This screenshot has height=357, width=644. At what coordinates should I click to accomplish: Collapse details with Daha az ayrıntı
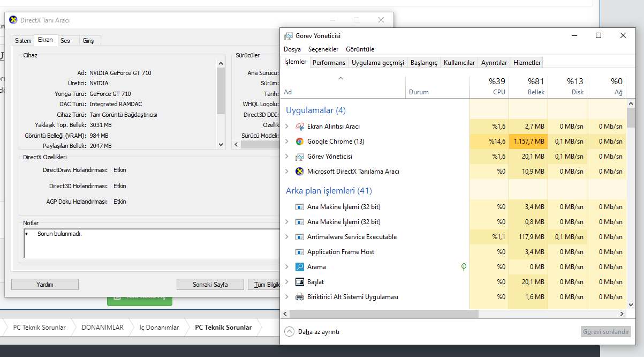click(312, 332)
